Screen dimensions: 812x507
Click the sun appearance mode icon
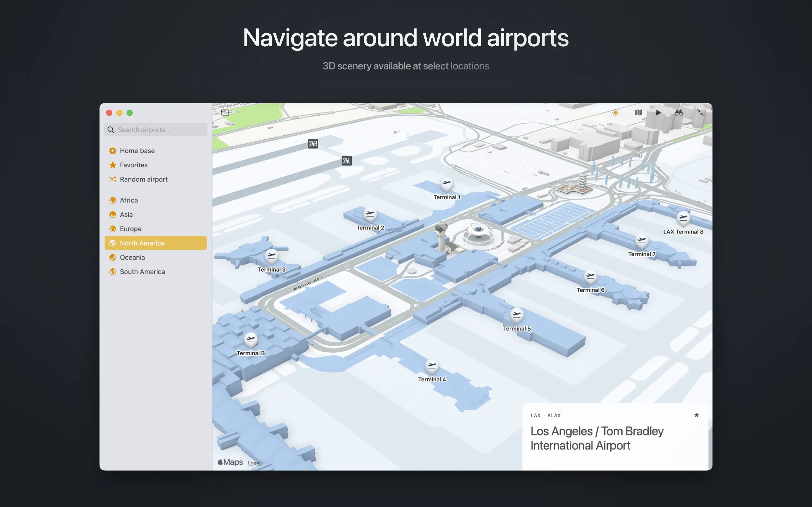(x=615, y=113)
